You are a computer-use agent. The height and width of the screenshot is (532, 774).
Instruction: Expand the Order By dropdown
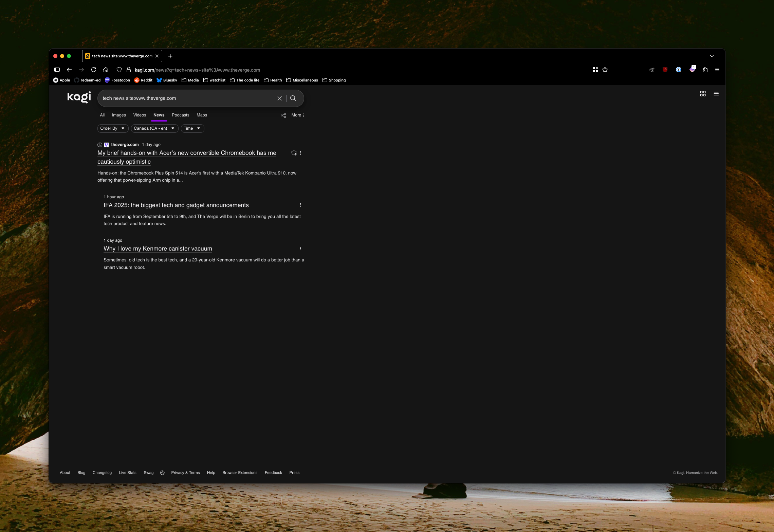coord(112,128)
